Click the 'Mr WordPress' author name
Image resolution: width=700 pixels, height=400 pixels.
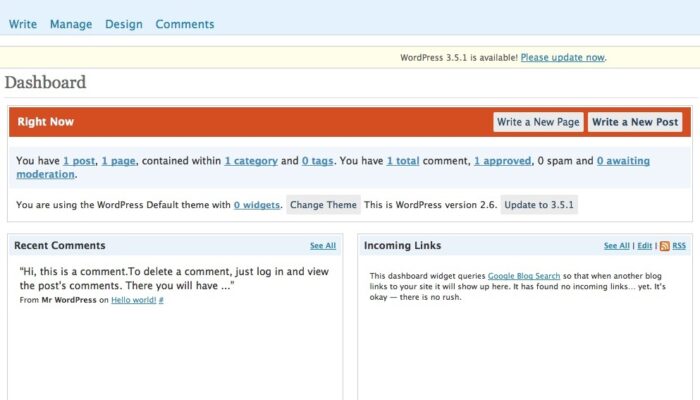tap(69, 300)
